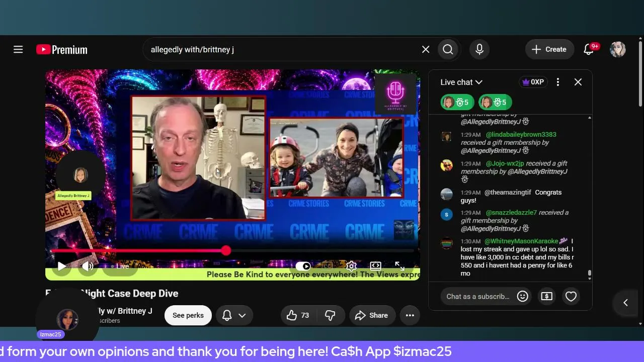
Task: Open the notifications bell
Action: pyautogui.click(x=589, y=49)
